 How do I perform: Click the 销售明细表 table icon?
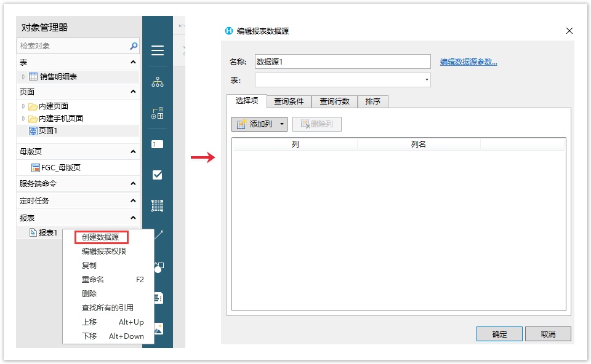tap(33, 76)
